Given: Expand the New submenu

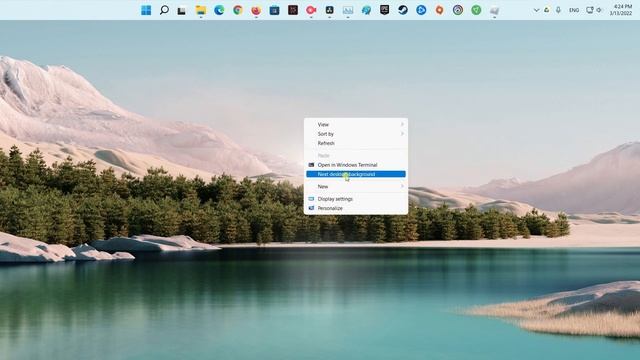Looking at the screenshot, I should pyautogui.click(x=356, y=187).
